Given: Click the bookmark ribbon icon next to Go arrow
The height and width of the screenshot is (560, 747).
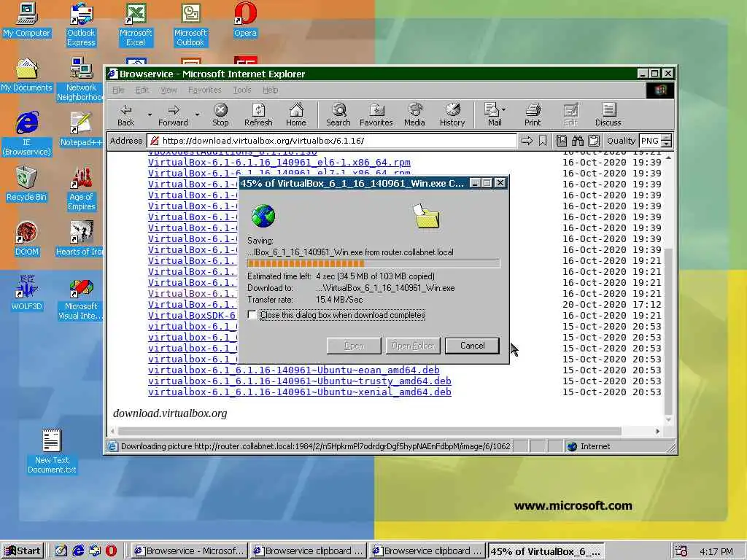Looking at the screenshot, I should (x=542, y=141).
